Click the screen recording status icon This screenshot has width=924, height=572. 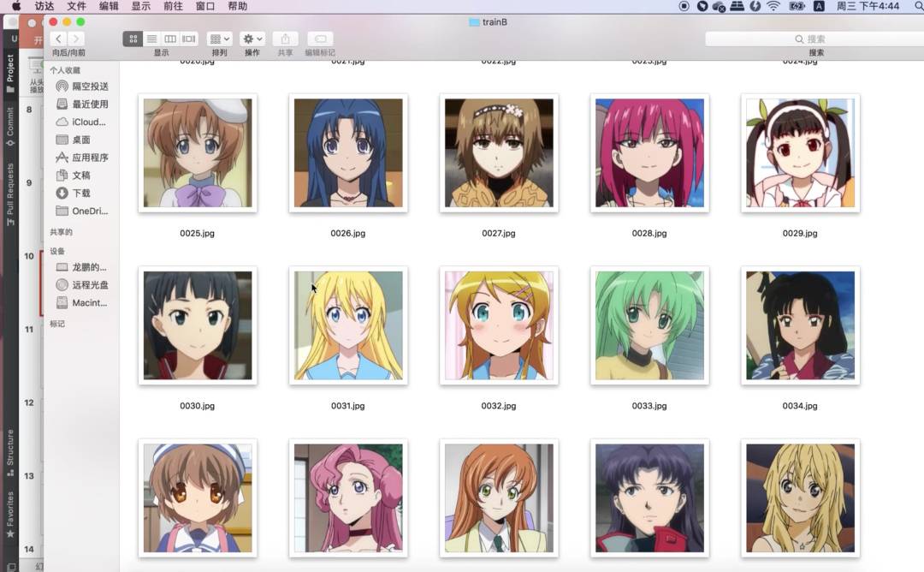684,6
